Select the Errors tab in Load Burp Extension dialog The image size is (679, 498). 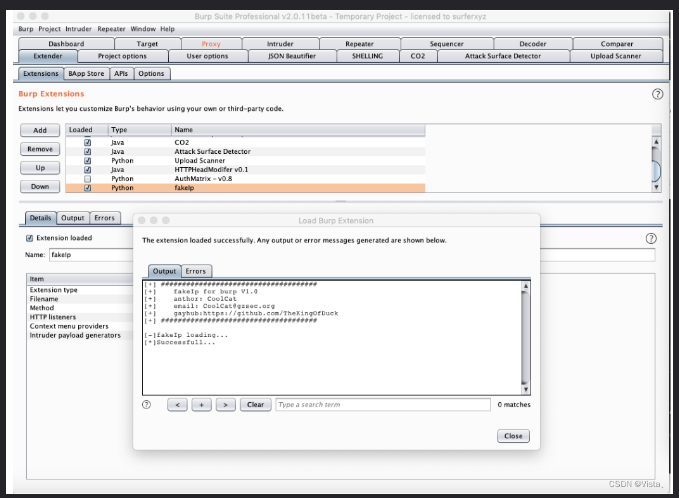pyautogui.click(x=196, y=271)
